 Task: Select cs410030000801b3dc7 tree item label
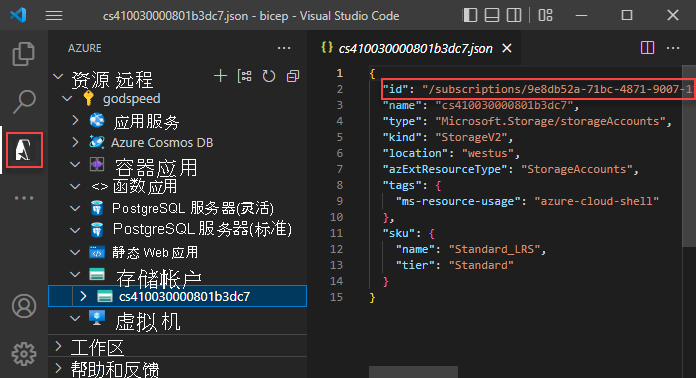click(x=184, y=296)
